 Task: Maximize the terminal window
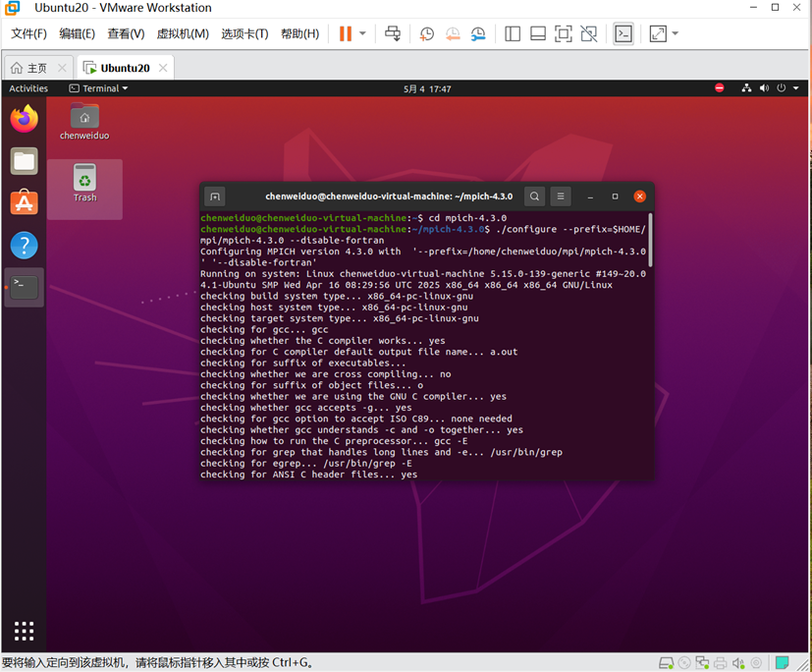pos(615,196)
